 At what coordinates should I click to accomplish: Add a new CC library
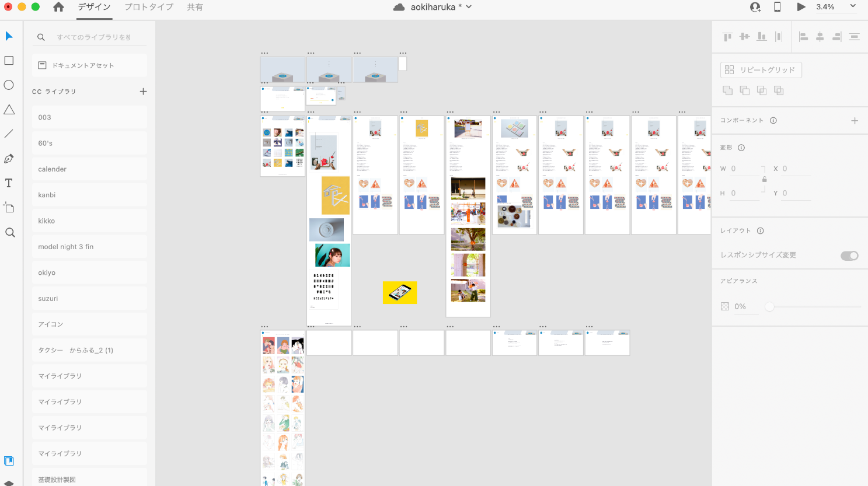(x=143, y=92)
